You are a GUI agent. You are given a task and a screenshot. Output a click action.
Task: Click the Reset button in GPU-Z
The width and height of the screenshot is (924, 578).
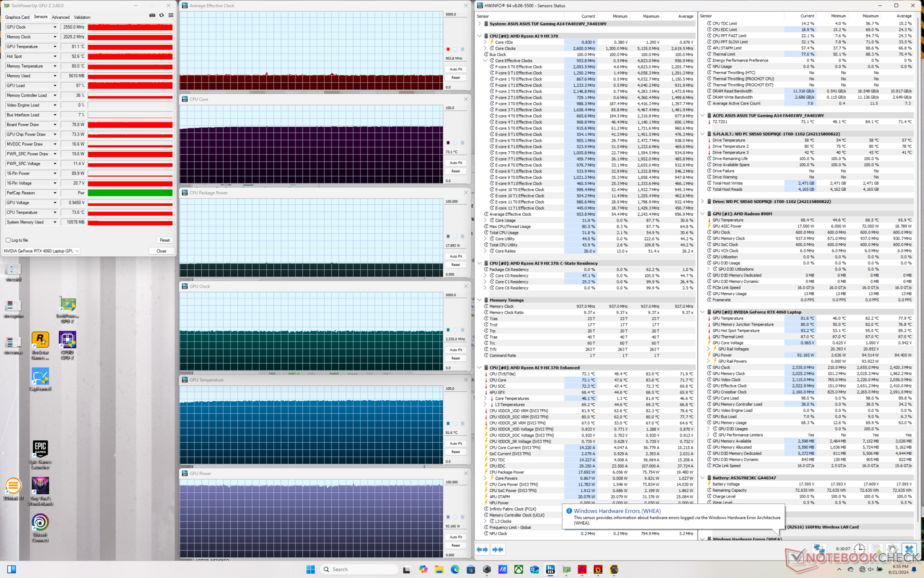[165, 240]
